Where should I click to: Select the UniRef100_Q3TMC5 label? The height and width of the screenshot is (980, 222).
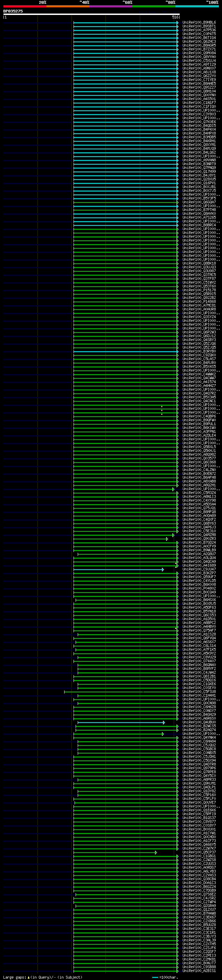199,275
